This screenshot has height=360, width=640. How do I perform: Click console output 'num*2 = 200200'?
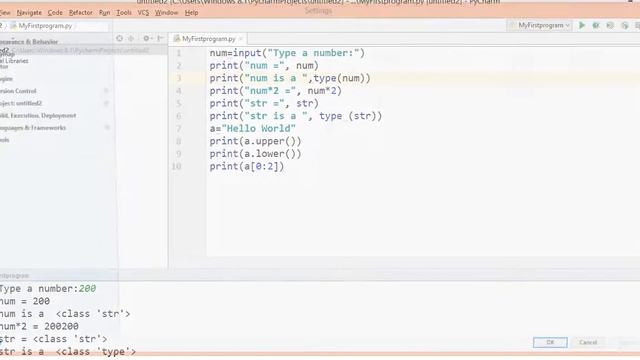(39, 327)
